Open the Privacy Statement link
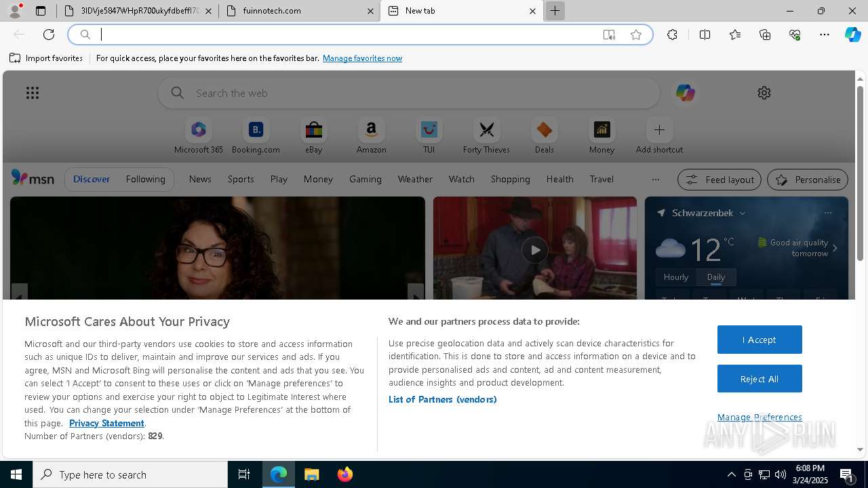Image resolution: width=868 pixels, height=488 pixels. pos(106,423)
